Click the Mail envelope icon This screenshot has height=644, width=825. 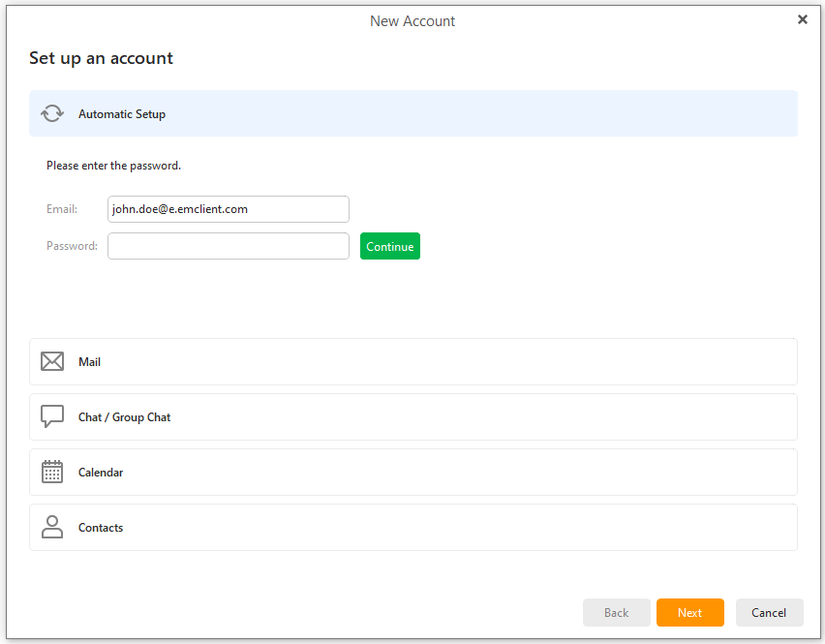52,361
